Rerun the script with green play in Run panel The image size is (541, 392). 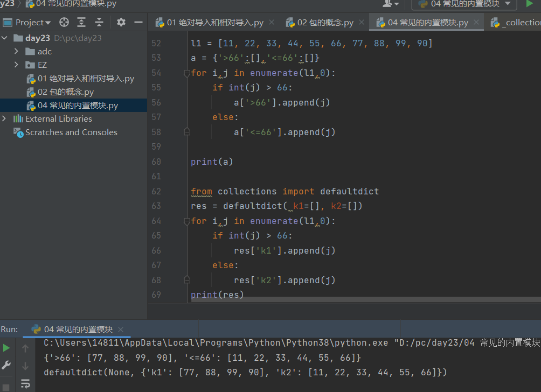click(6, 348)
